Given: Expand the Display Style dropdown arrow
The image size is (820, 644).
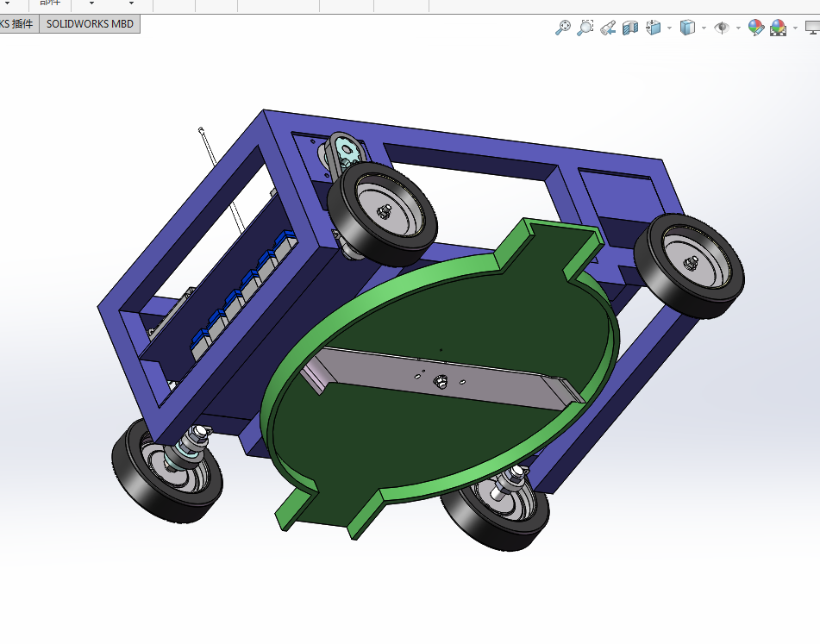Looking at the screenshot, I should pyautogui.click(x=704, y=28).
